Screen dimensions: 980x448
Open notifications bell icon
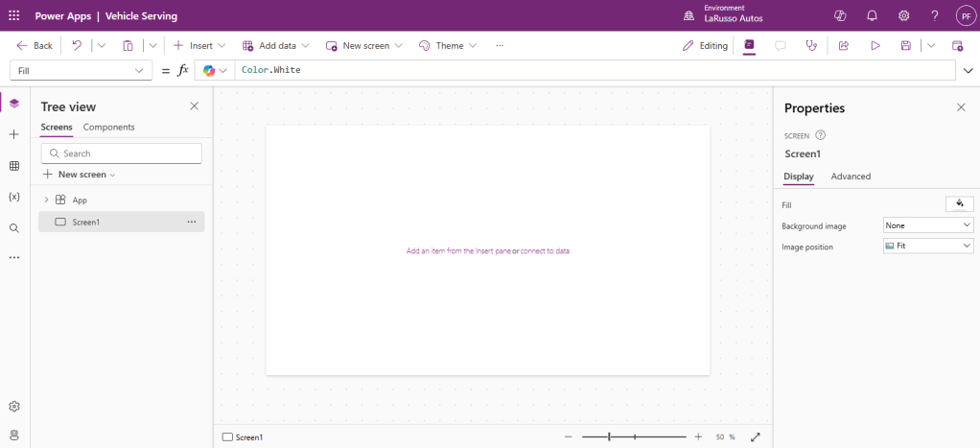872,16
